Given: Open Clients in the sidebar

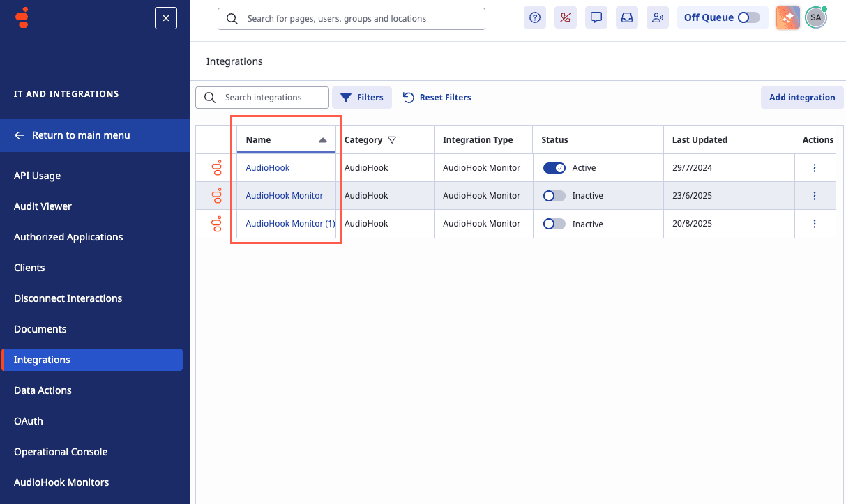Looking at the screenshot, I should pos(29,268).
